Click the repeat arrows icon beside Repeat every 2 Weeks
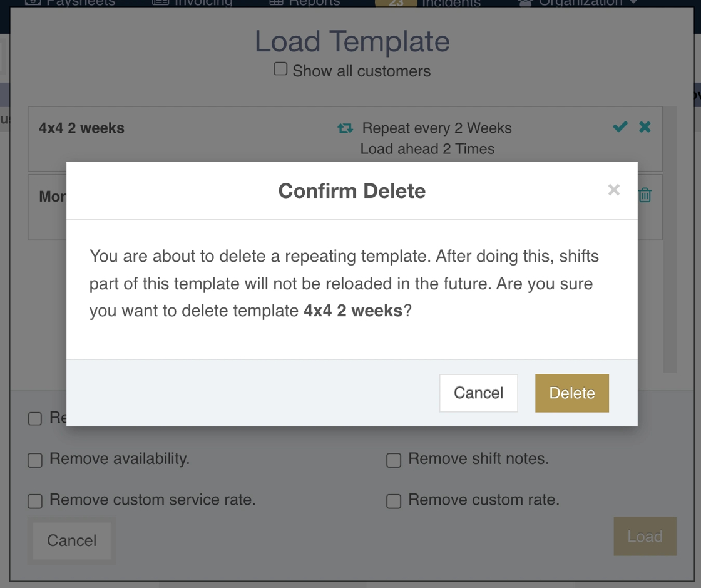This screenshot has width=701, height=588. point(345,128)
